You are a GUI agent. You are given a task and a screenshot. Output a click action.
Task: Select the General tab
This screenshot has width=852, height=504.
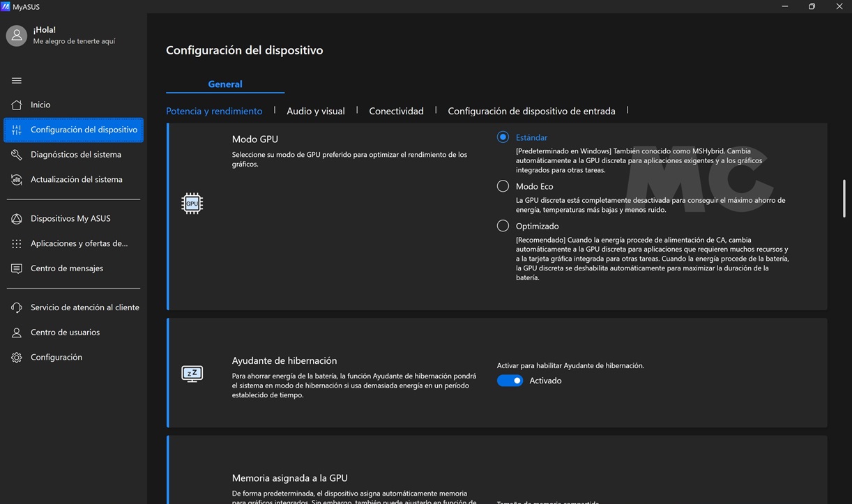coord(225,84)
